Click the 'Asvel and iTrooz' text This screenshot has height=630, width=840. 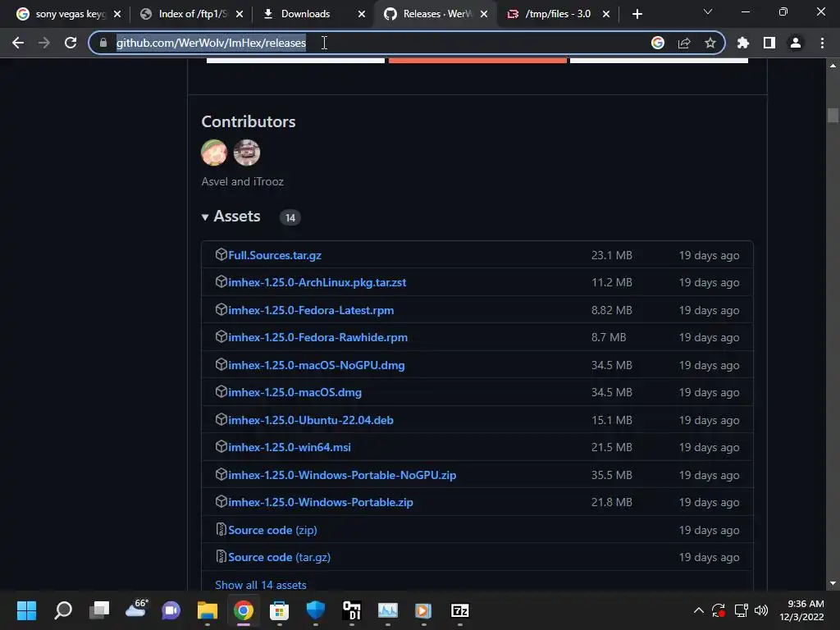coord(242,181)
